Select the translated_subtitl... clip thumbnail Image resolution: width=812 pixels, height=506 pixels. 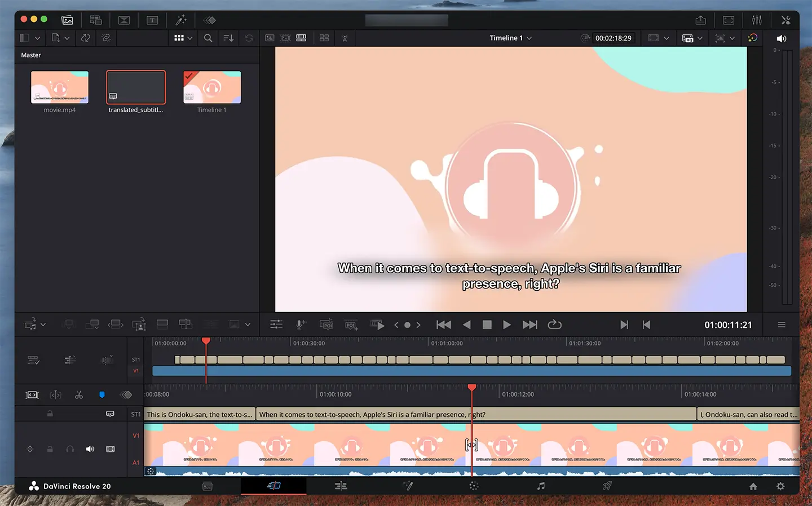[136, 87]
